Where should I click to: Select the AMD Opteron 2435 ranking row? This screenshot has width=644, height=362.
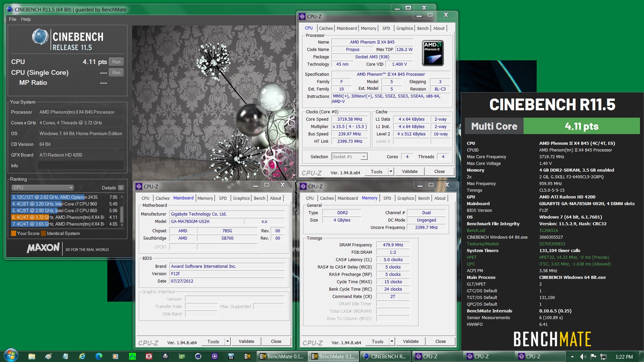65,197
